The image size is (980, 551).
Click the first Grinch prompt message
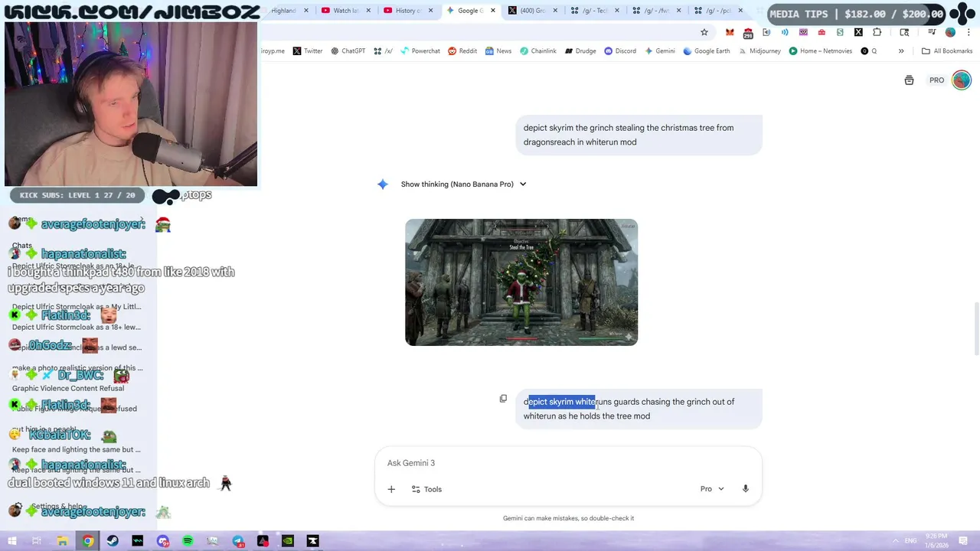[639, 135]
